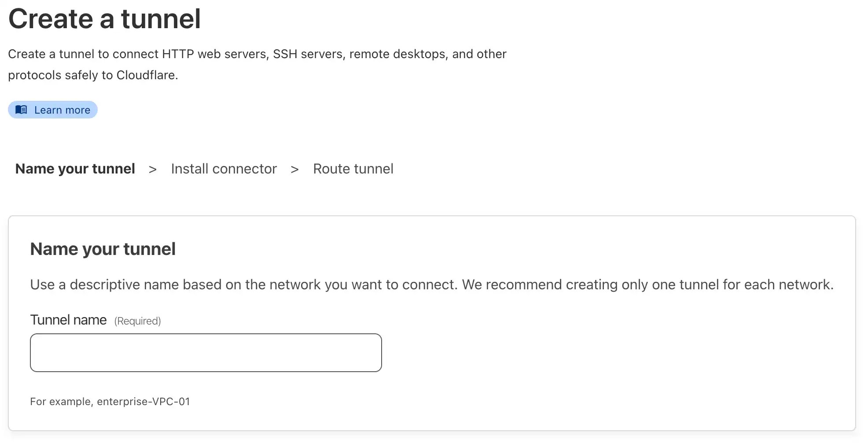Click the book icon in Learn more badge
Viewport: 868px width, 443px height.
[21, 110]
